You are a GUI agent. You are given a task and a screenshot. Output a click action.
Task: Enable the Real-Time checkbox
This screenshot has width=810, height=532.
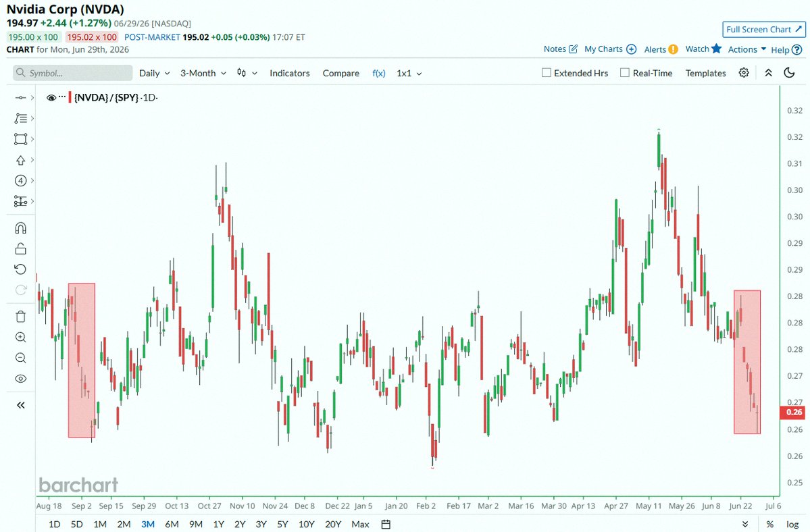624,73
